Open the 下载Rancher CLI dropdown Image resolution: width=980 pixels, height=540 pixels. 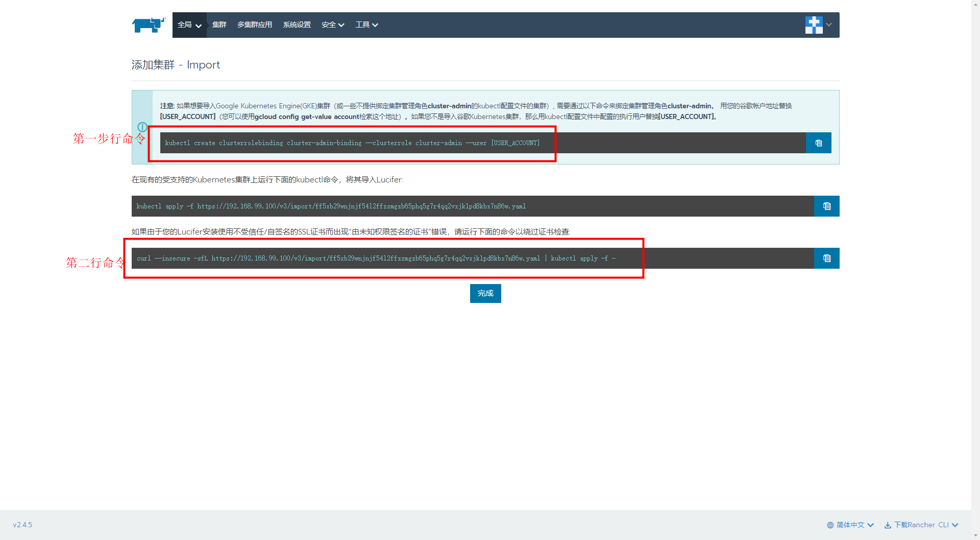coord(921,525)
